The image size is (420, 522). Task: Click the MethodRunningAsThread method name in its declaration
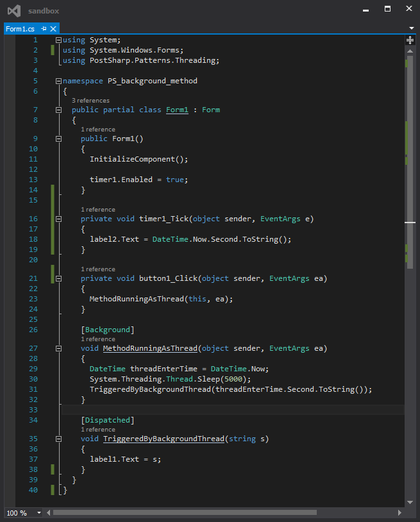coord(150,348)
